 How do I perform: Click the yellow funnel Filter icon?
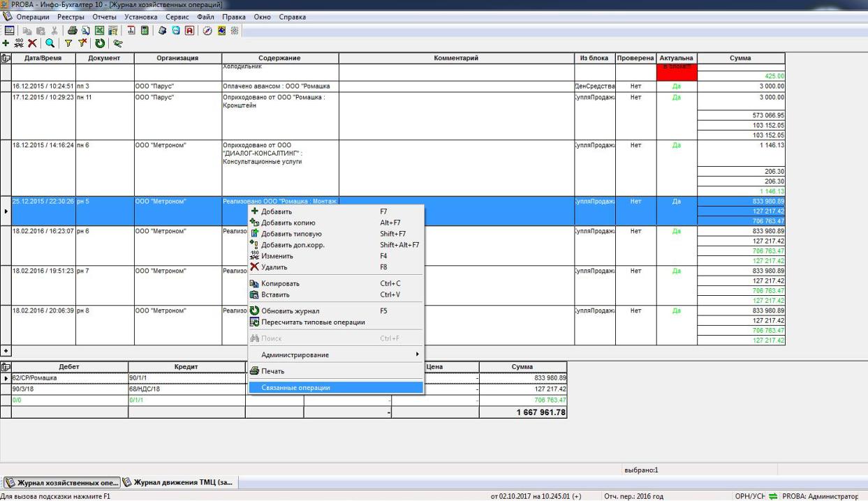[69, 43]
